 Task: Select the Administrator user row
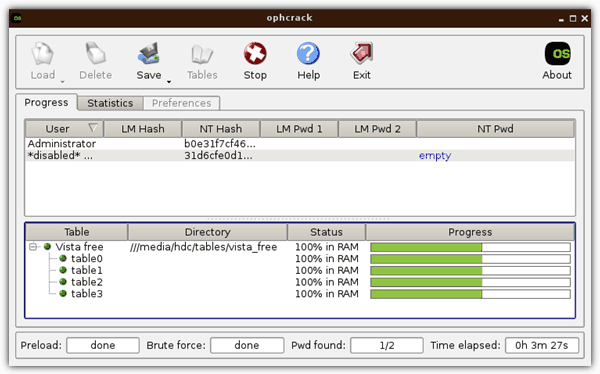point(300,144)
